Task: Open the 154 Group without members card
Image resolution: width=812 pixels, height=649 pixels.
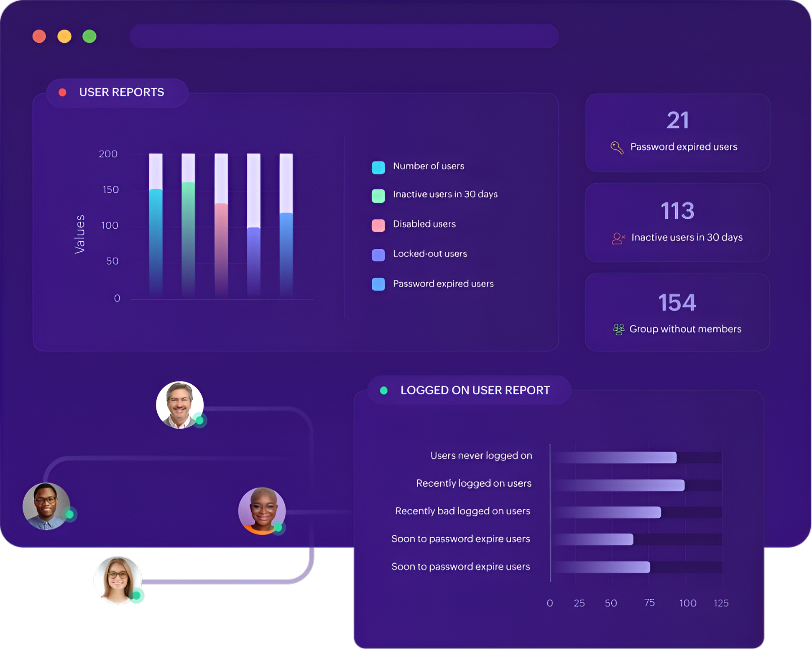Action: click(677, 312)
